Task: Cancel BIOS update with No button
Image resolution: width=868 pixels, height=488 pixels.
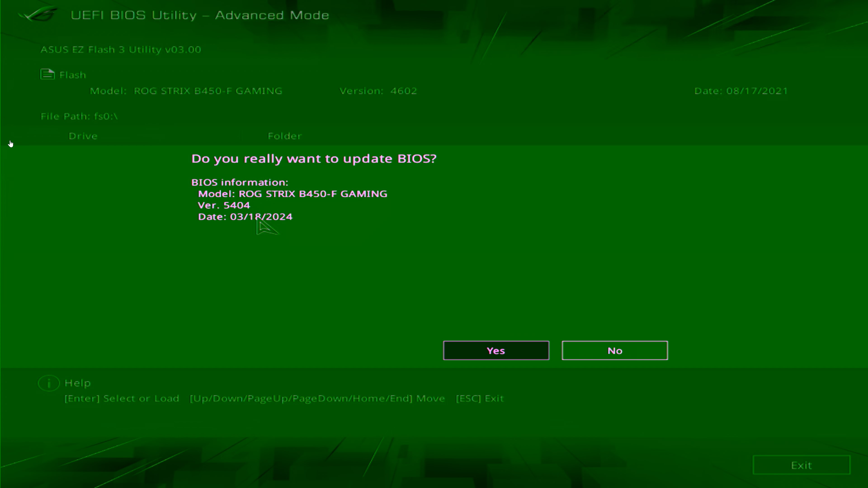Action: [615, 350]
